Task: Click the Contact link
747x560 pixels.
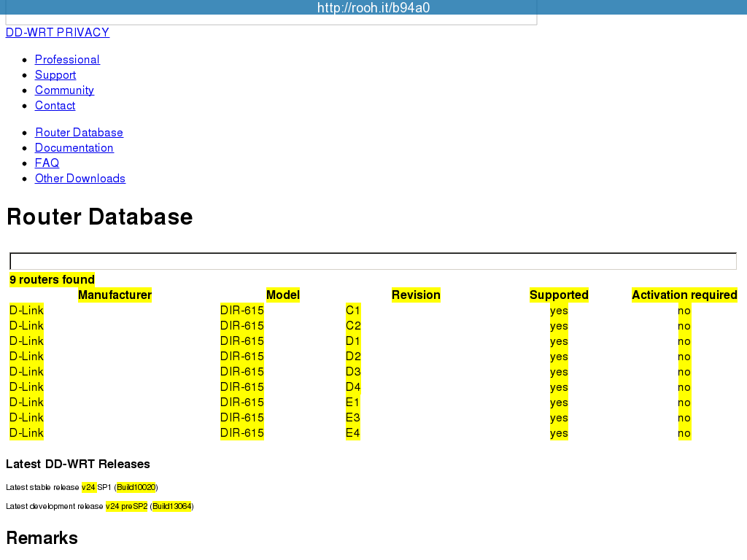Action: coord(55,106)
